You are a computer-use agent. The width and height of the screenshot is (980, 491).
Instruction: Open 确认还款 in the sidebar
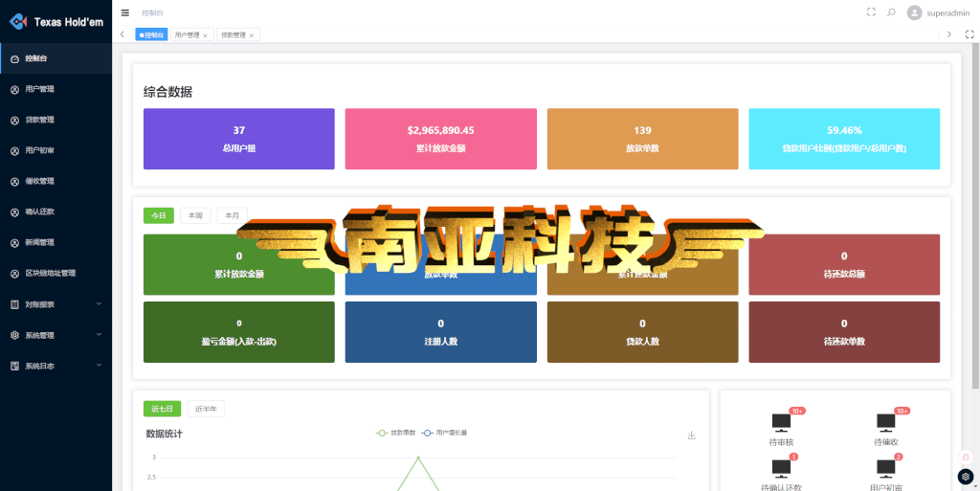pos(56,212)
